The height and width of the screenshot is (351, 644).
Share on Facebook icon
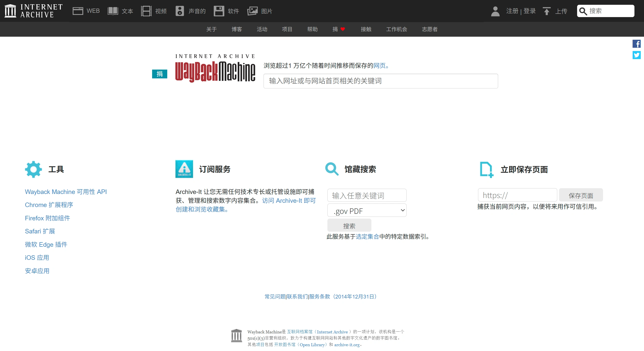pos(636,44)
